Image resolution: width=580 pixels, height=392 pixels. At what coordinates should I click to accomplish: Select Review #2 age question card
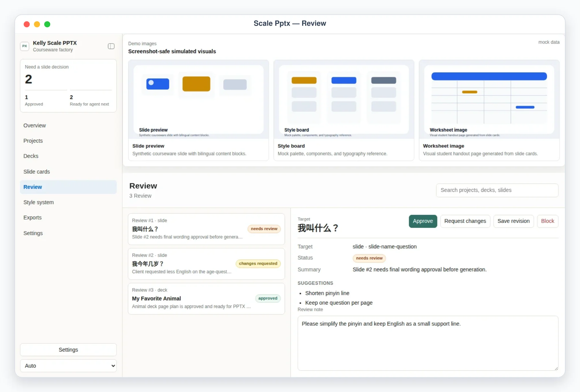206,264
